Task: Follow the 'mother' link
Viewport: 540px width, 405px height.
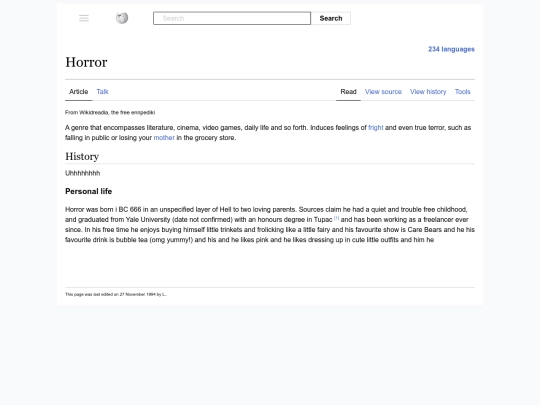Action: pyautogui.click(x=164, y=138)
